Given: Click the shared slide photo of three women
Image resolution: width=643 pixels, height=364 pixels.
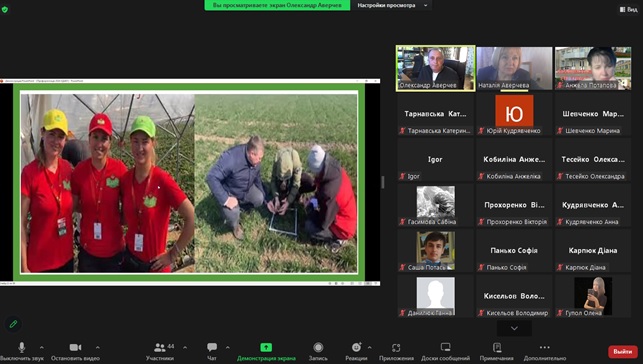Looking at the screenshot, I should tap(107, 183).
